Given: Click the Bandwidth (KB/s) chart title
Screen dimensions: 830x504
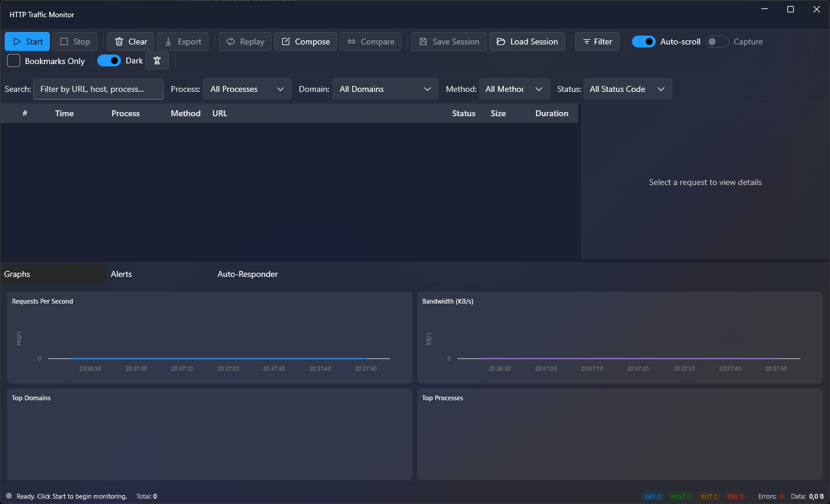Looking at the screenshot, I should click(x=448, y=301).
